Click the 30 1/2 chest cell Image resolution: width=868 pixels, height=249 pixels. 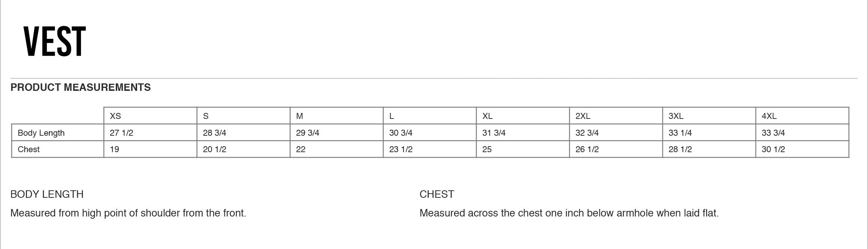773,149
